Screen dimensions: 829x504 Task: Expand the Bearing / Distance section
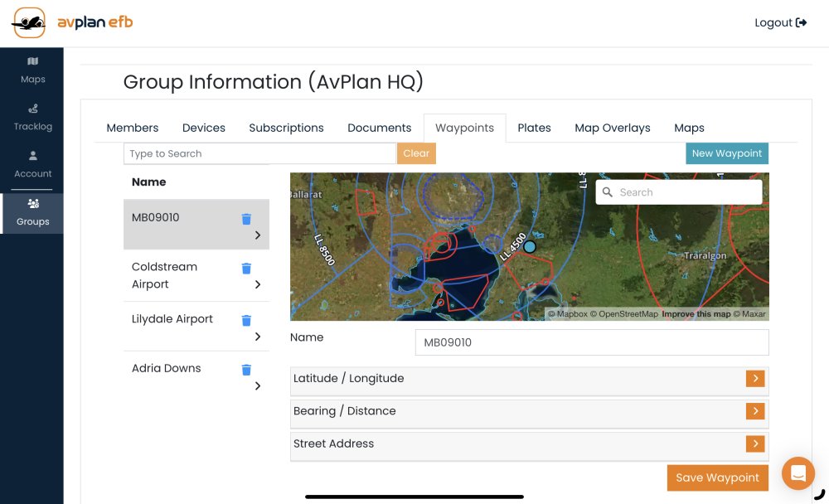click(755, 411)
